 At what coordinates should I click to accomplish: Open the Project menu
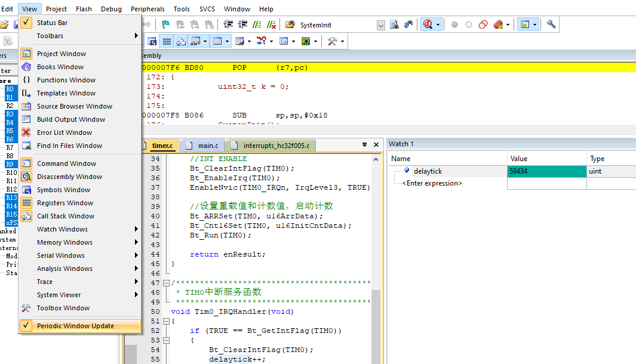coord(56,9)
